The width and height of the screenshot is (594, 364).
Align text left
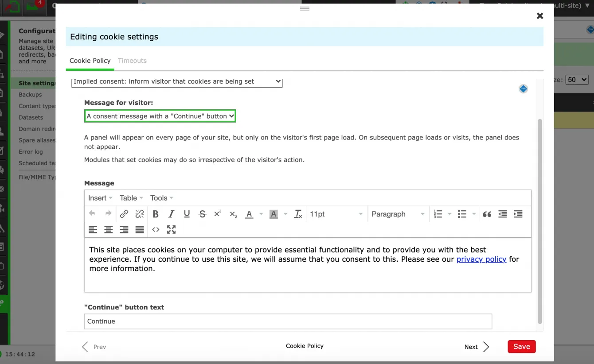pos(93,229)
